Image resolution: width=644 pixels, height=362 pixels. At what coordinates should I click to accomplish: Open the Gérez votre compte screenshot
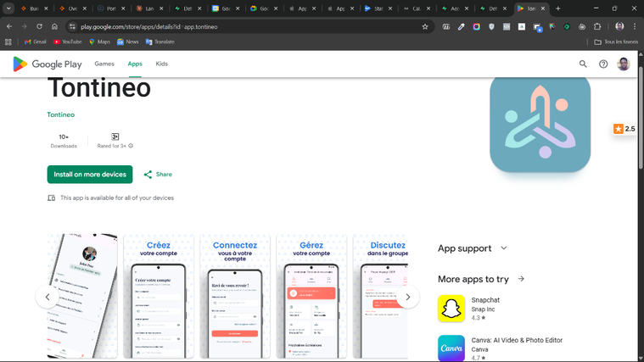point(311,297)
